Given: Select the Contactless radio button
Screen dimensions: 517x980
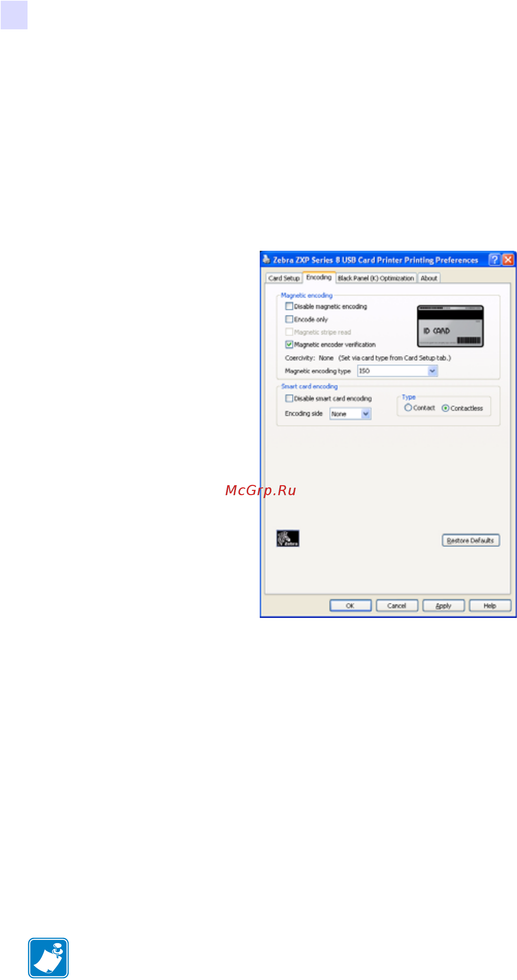Looking at the screenshot, I should 445,408.
